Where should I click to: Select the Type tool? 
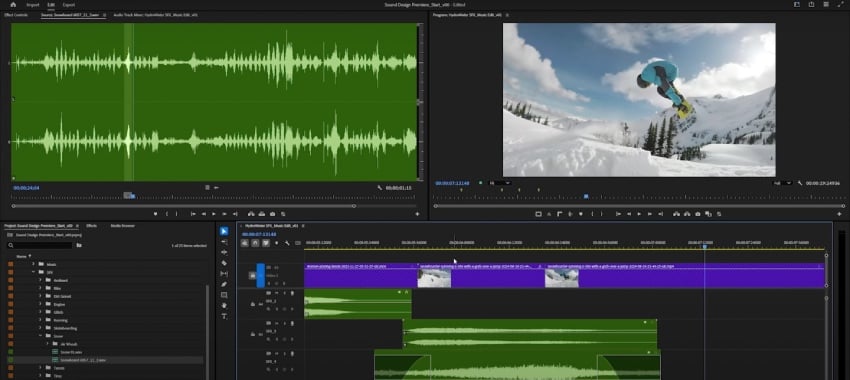pos(224,316)
